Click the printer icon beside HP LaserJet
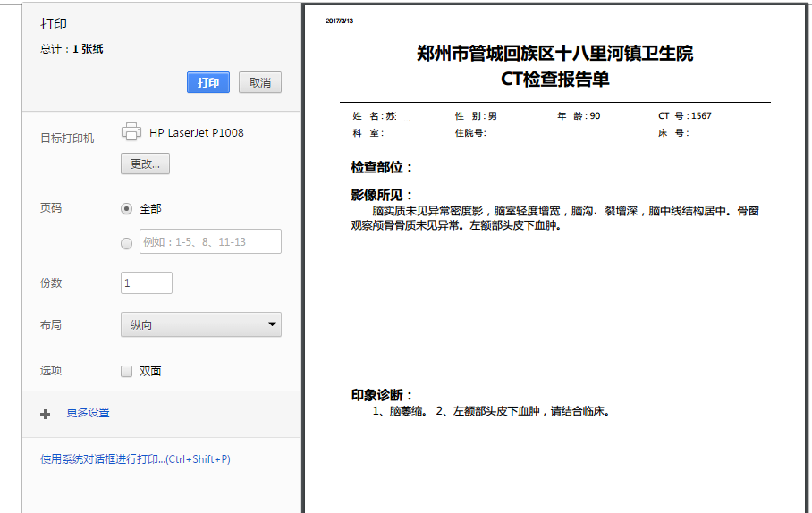This screenshot has width=812, height=513. [131, 132]
